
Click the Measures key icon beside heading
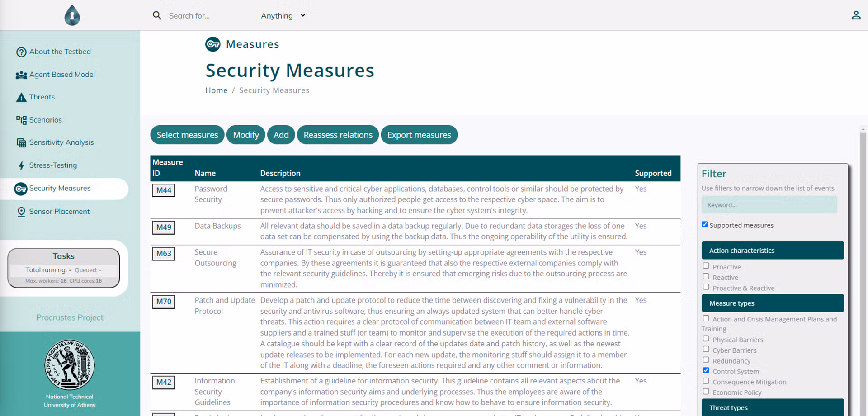click(212, 44)
